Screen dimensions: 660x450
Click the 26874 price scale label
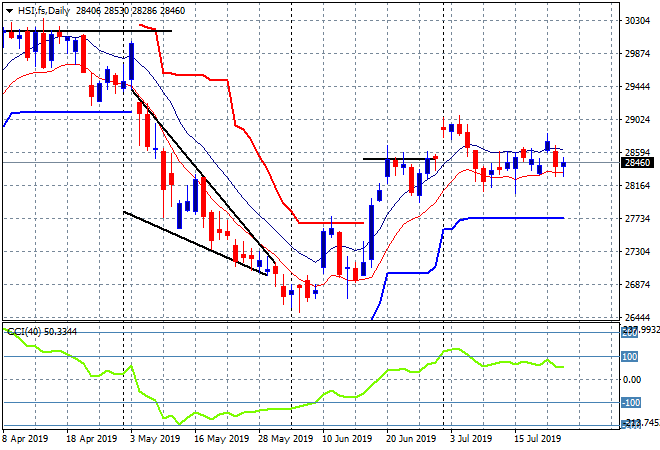coord(636,284)
